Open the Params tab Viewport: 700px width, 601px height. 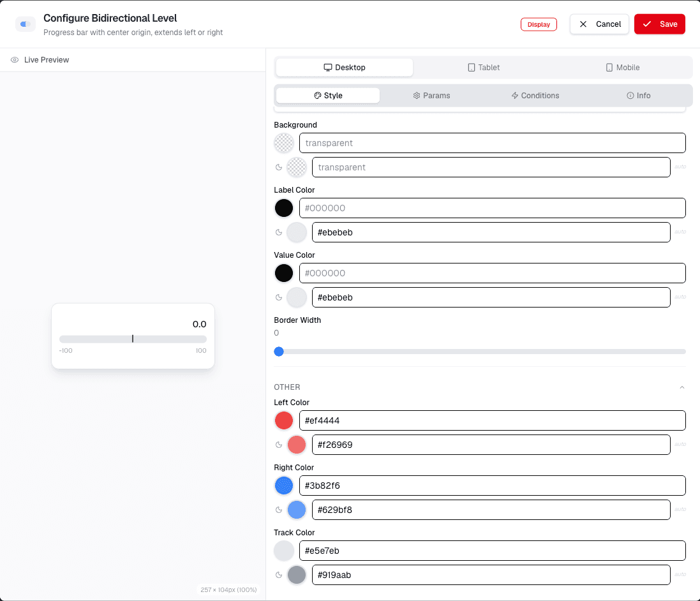(432, 96)
